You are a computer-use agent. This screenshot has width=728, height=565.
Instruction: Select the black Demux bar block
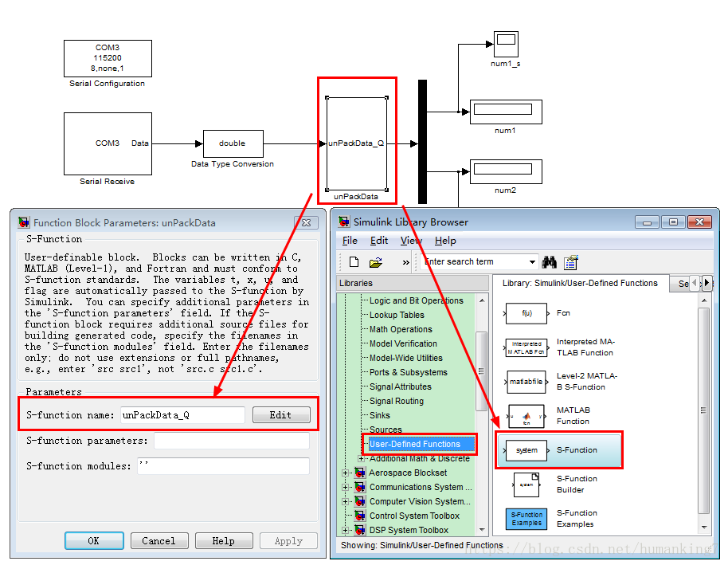422,142
